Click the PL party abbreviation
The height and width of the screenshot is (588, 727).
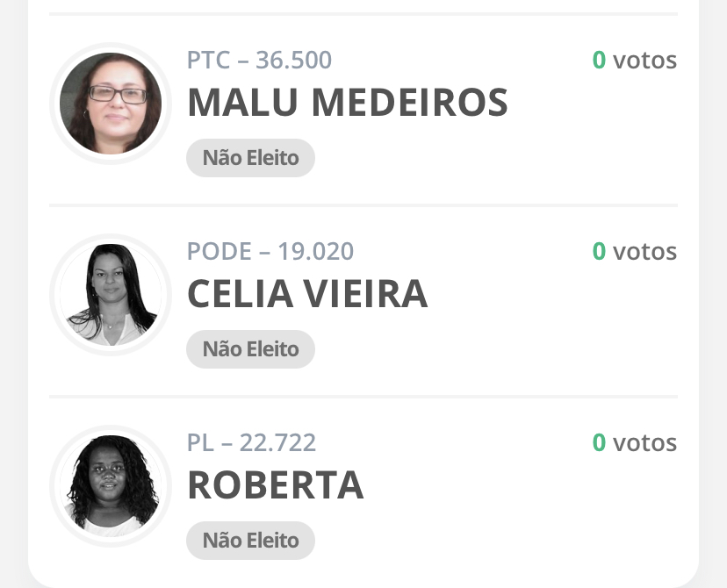click(200, 443)
